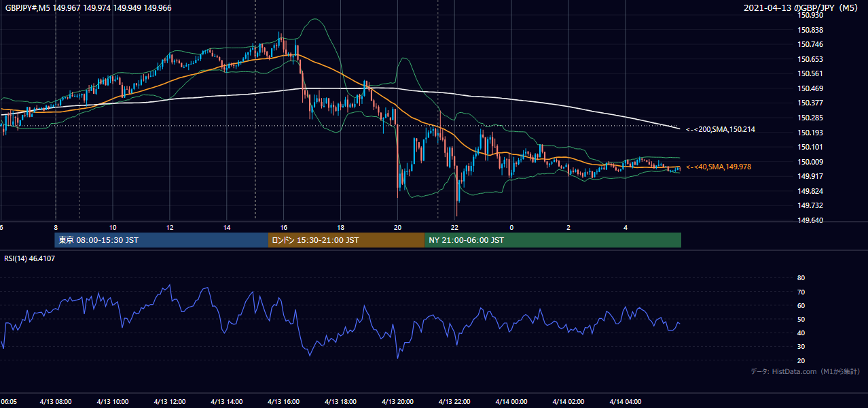Click RSI level 20 on the scale
The image size is (868, 408).
(801, 360)
